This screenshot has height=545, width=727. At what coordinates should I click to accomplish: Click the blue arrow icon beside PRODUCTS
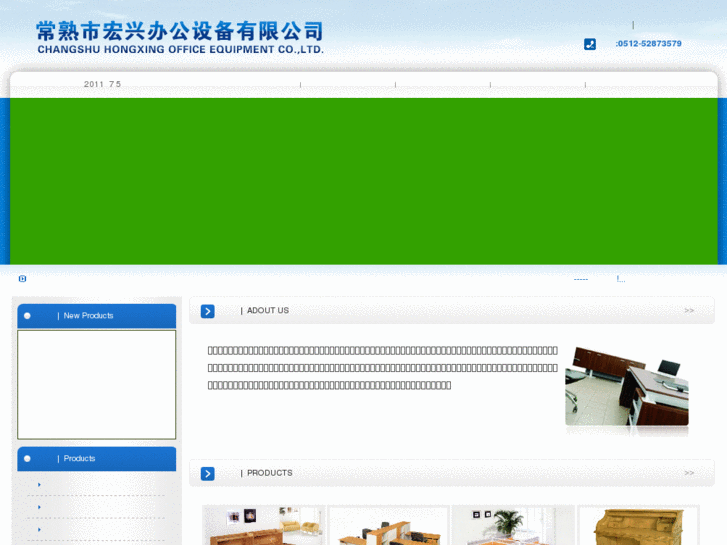coord(207,474)
